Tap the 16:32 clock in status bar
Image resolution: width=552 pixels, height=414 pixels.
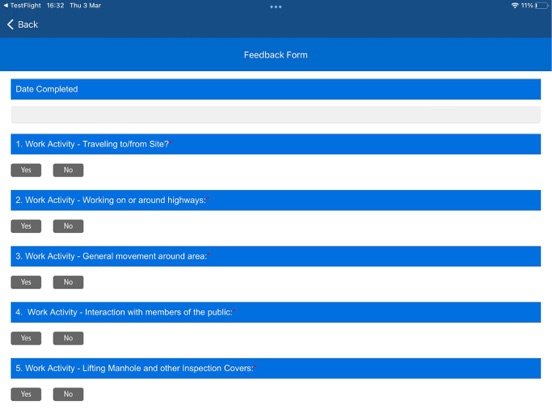point(55,6)
